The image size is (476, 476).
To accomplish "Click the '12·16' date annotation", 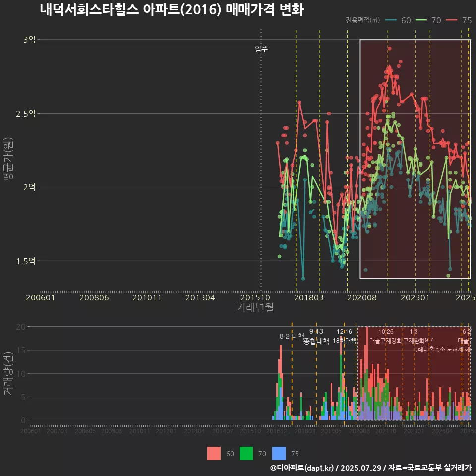I will click(x=344, y=332).
